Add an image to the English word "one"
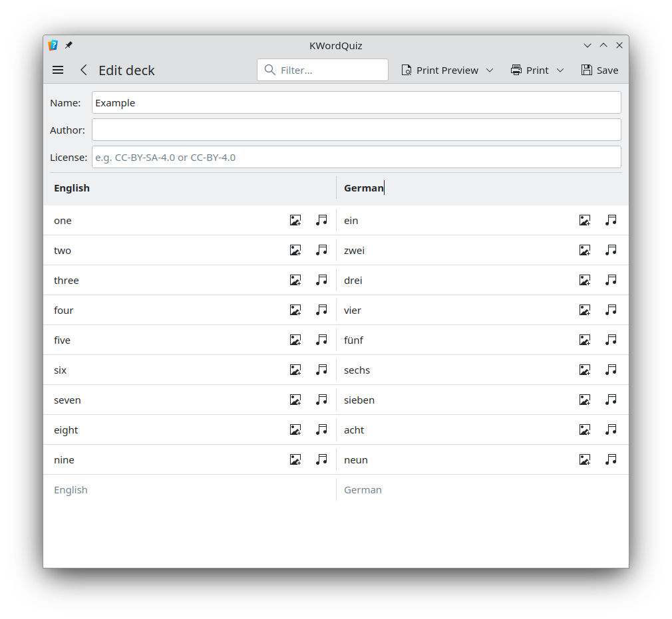The height and width of the screenshot is (619, 672). (295, 220)
